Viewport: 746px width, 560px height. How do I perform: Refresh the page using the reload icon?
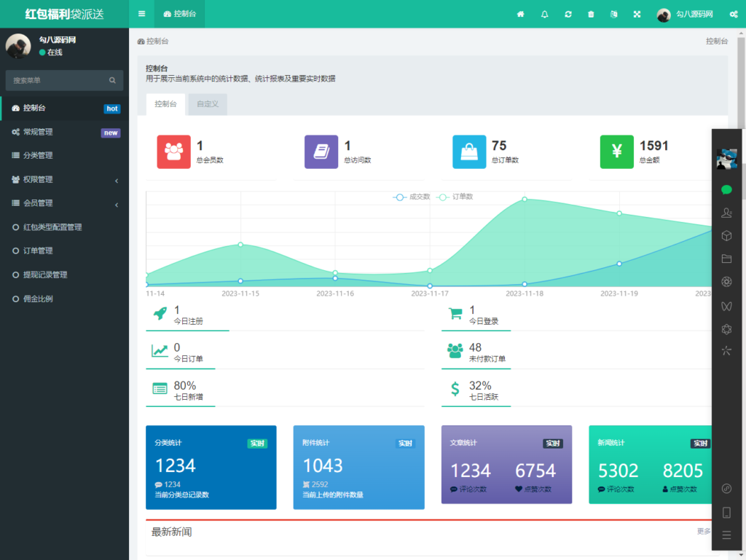point(568,14)
